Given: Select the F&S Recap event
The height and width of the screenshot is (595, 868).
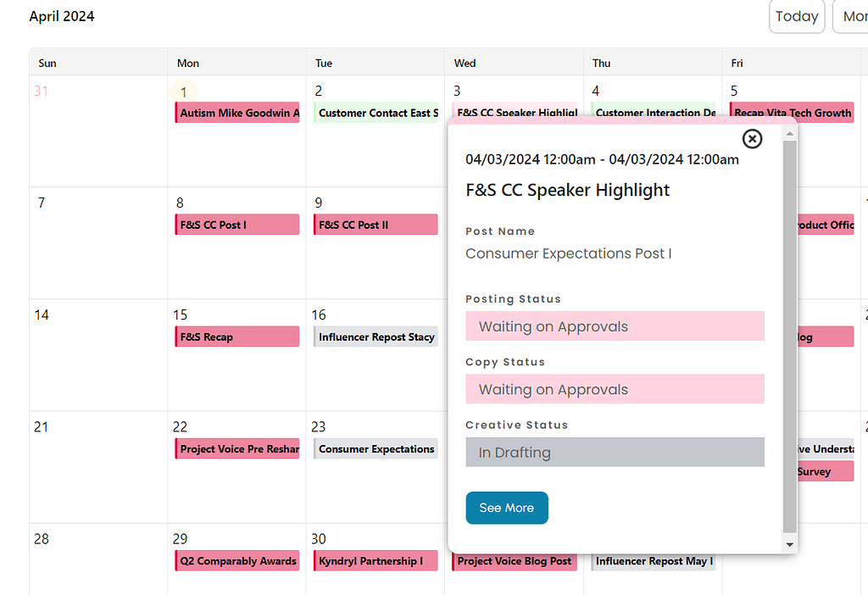Looking at the screenshot, I should point(236,336).
